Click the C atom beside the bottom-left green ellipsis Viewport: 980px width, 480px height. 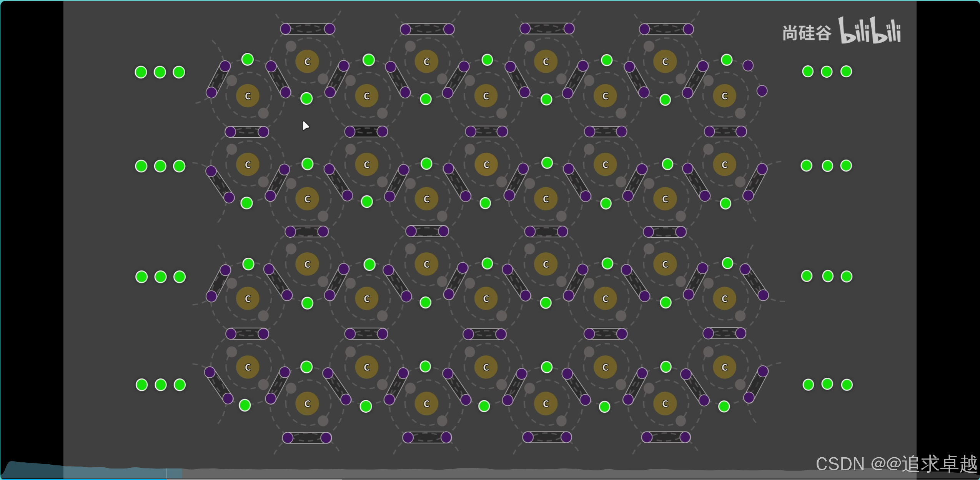pyautogui.click(x=248, y=367)
